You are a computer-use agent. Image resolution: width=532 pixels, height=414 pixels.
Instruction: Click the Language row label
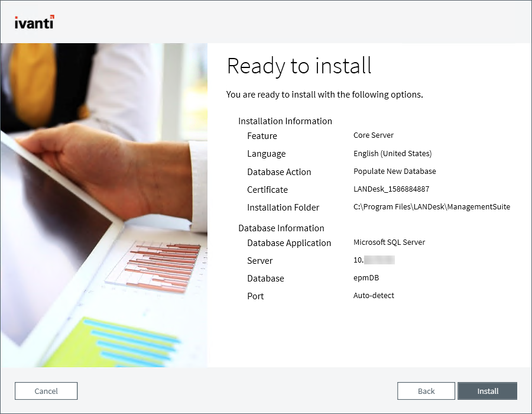(x=266, y=154)
